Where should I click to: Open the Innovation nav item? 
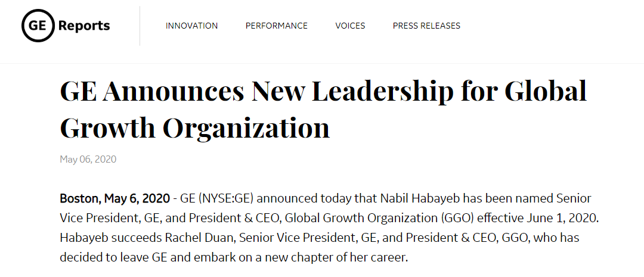(191, 26)
